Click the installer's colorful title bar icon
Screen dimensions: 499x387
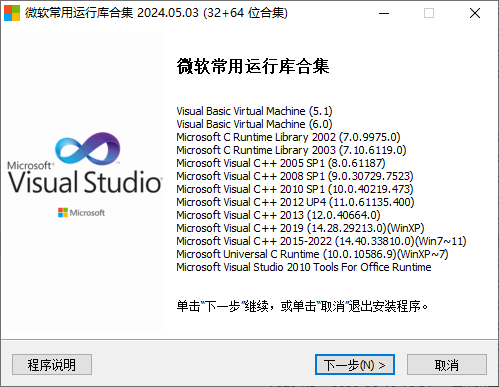(x=12, y=13)
